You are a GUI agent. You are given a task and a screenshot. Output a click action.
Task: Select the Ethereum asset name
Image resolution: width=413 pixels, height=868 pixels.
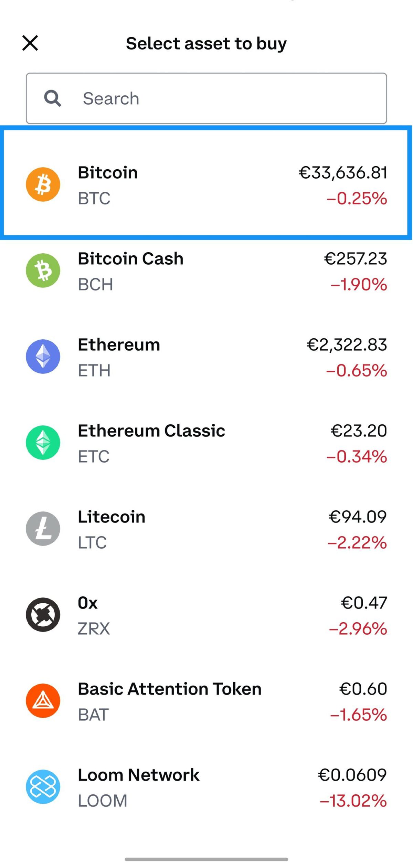(119, 345)
